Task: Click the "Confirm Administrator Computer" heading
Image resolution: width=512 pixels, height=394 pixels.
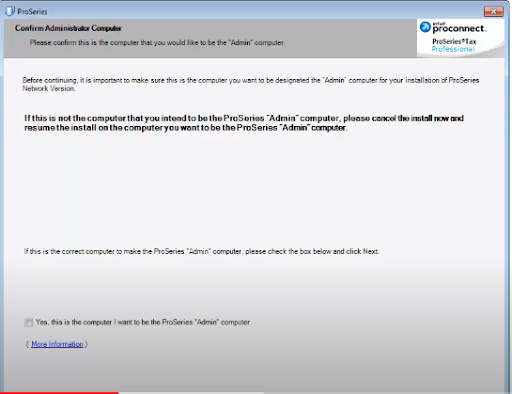Action: pyautogui.click(x=68, y=28)
